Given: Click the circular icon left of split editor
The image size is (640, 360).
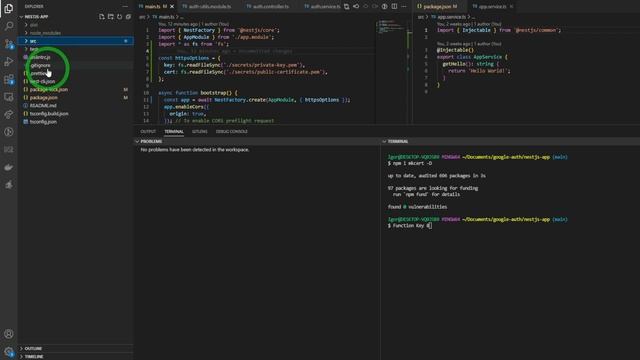Looking at the screenshot, I should click(x=384, y=7).
